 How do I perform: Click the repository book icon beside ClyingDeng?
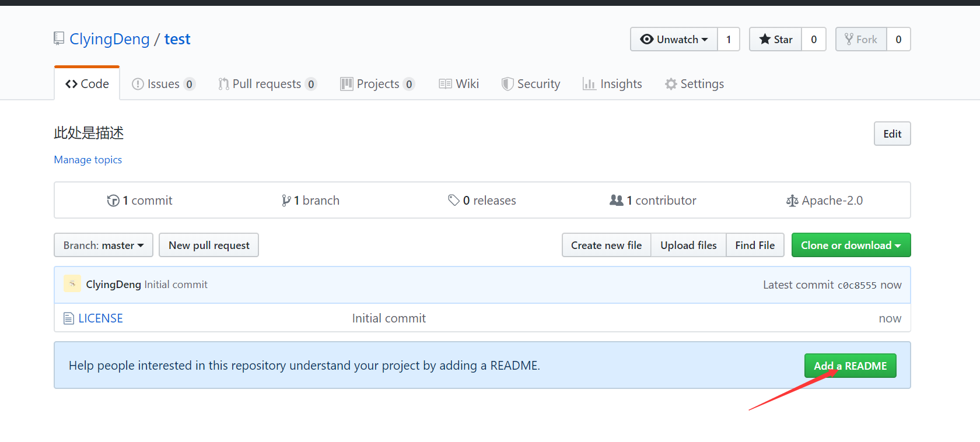pyautogui.click(x=59, y=38)
